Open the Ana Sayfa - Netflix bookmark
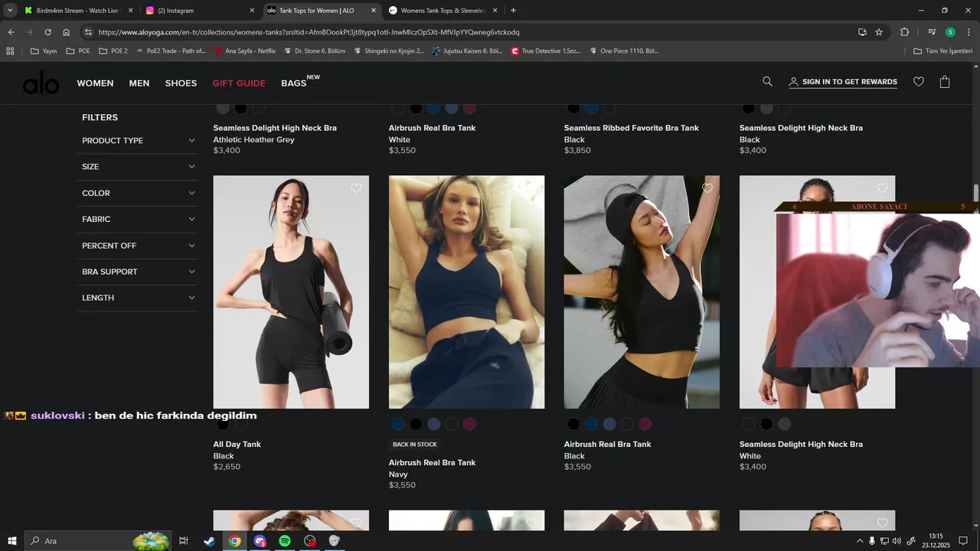Screen dimensions: 980x551 [245, 51]
